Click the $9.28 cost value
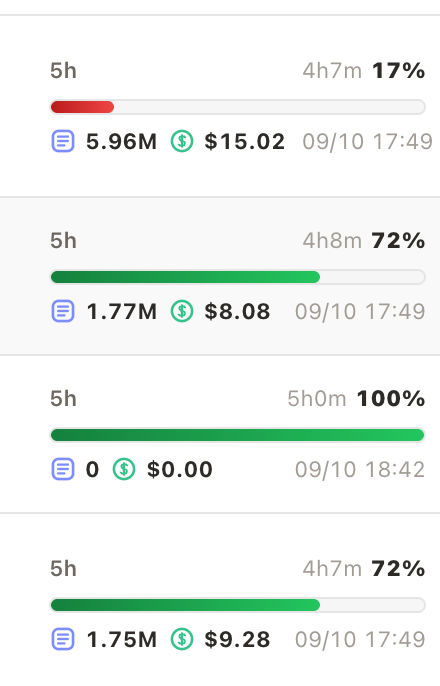Viewport: 440px width, 686px height. coord(237,640)
